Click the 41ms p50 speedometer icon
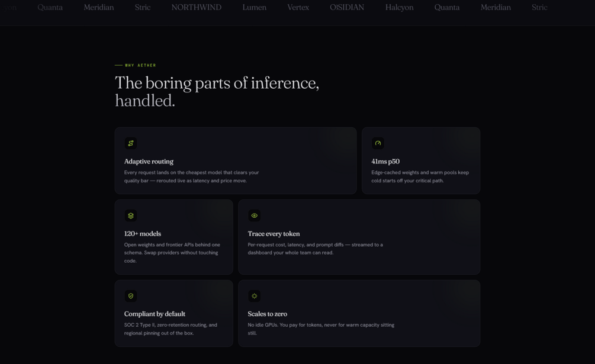The height and width of the screenshot is (364, 595). 378,143
